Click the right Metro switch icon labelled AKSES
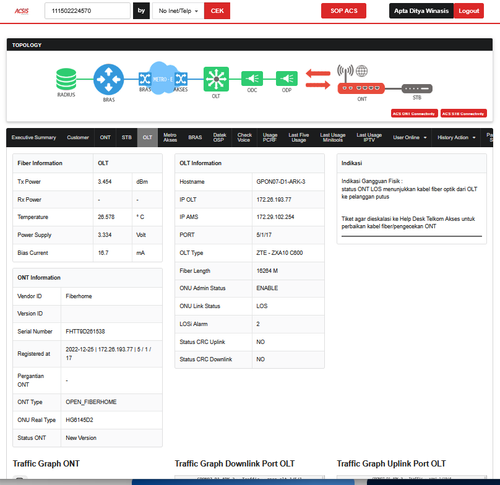Screen dimensions: 500x485 (181, 79)
